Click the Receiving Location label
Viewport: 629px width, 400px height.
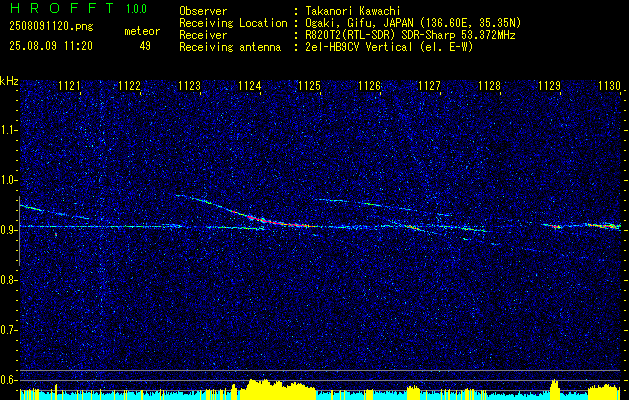coord(233,23)
